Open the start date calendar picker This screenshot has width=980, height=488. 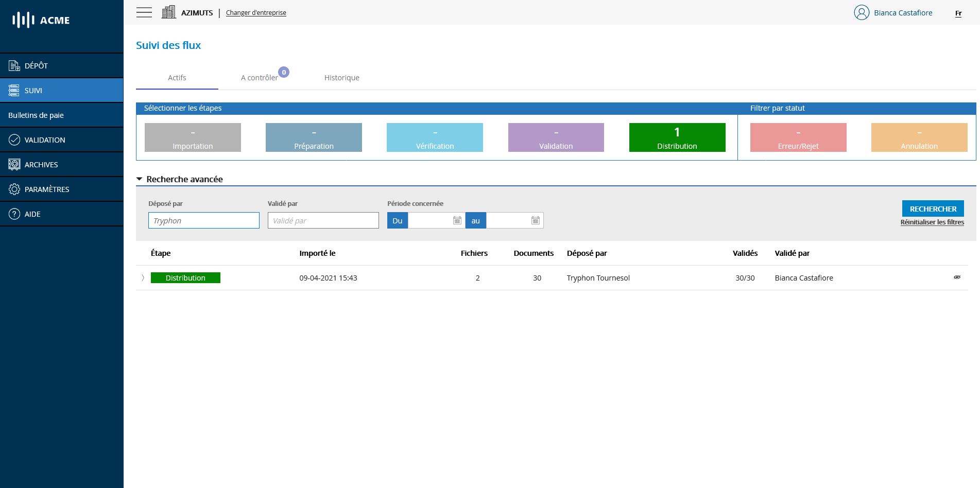457,220
